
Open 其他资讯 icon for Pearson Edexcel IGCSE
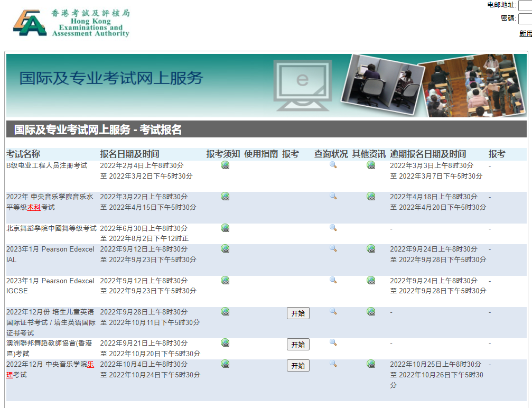click(371, 280)
